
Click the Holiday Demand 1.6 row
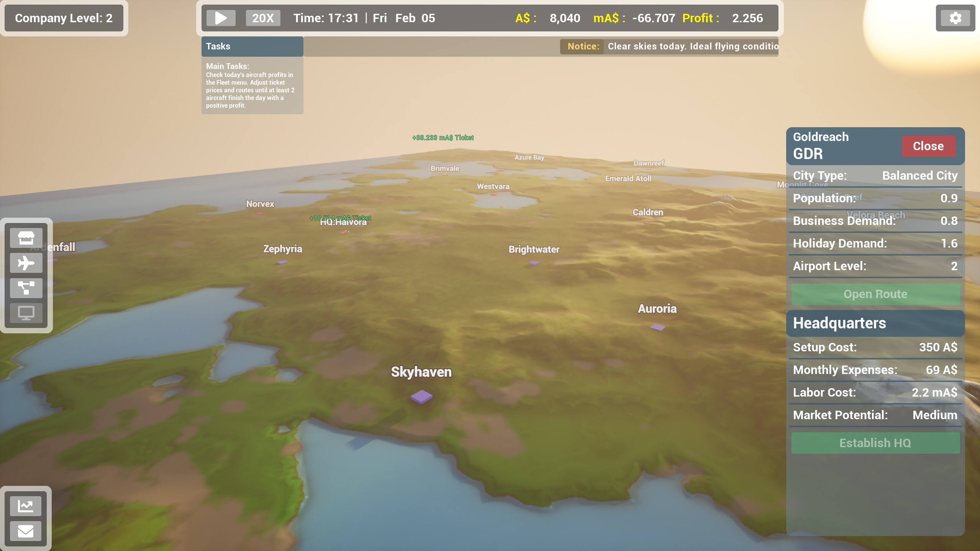(875, 243)
